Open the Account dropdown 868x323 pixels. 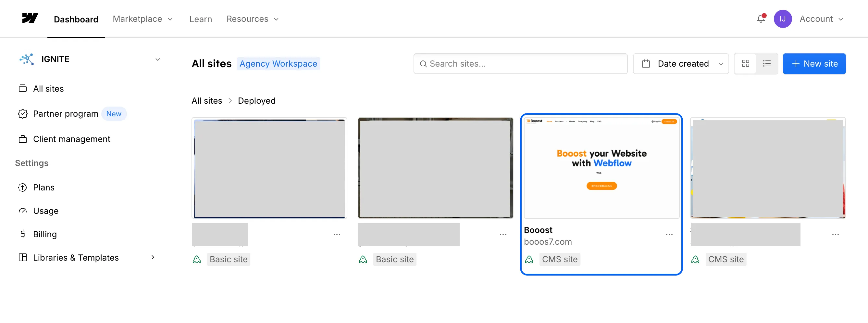(821, 19)
